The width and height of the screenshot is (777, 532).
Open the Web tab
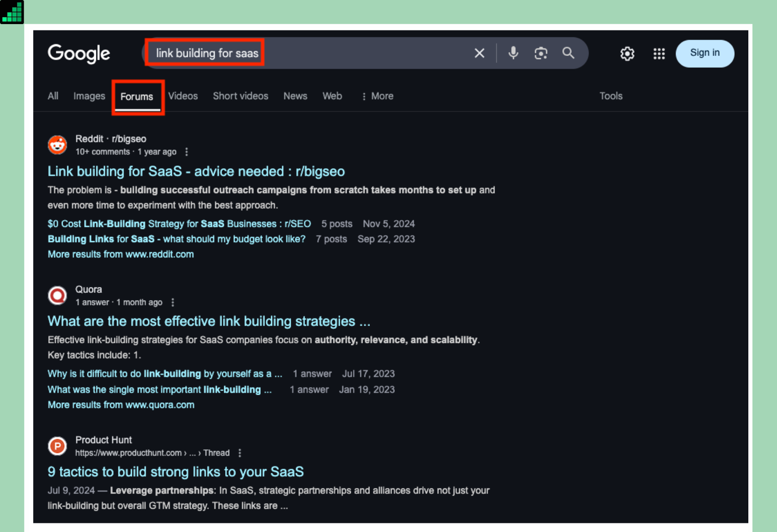click(332, 96)
